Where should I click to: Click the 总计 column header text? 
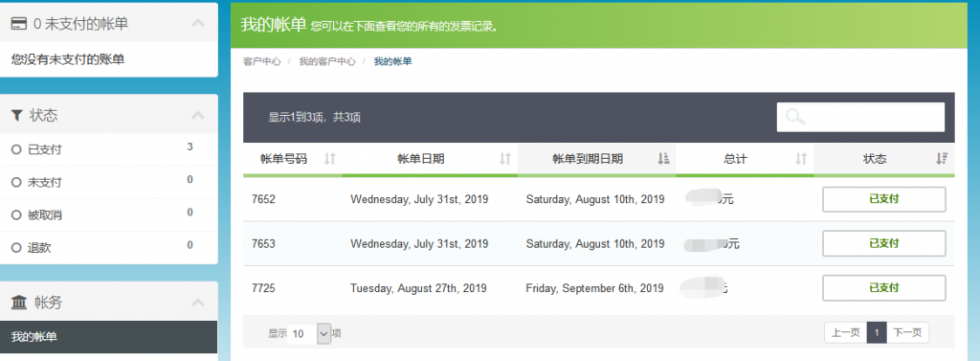pyautogui.click(x=735, y=159)
